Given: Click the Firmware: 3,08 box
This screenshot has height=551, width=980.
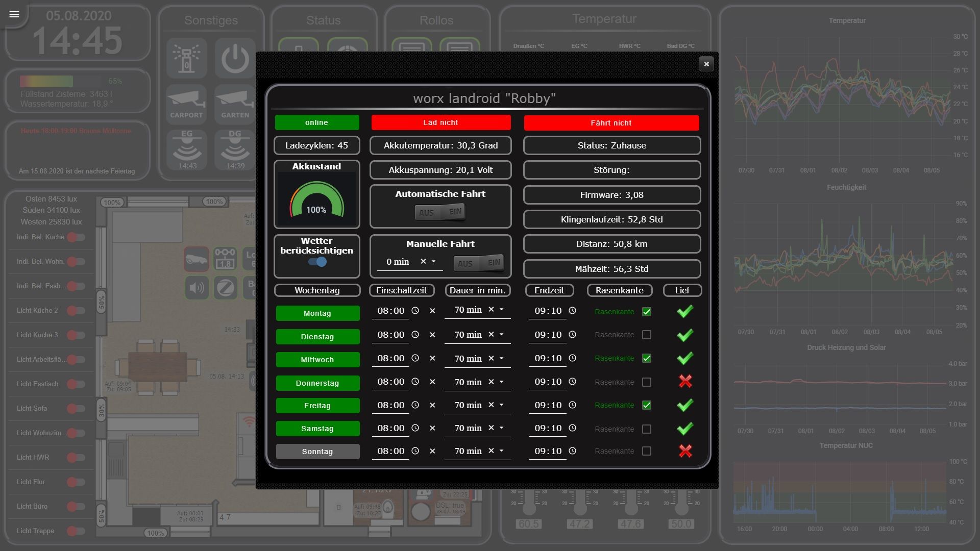Looking at the screenshot, I should pos(612,195).
